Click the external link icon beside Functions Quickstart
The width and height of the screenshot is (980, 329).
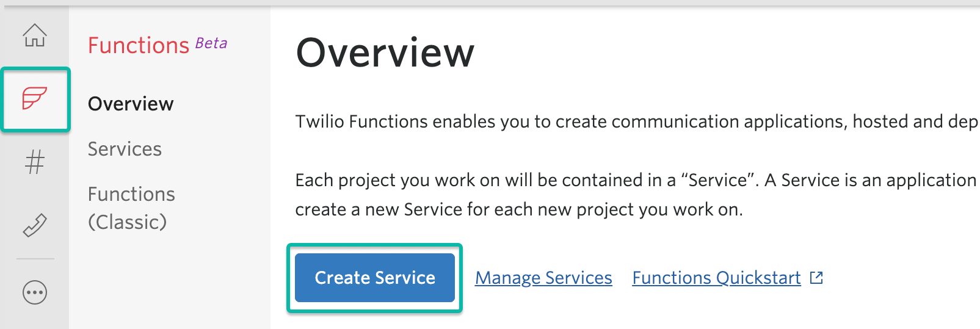pos(816,278)
